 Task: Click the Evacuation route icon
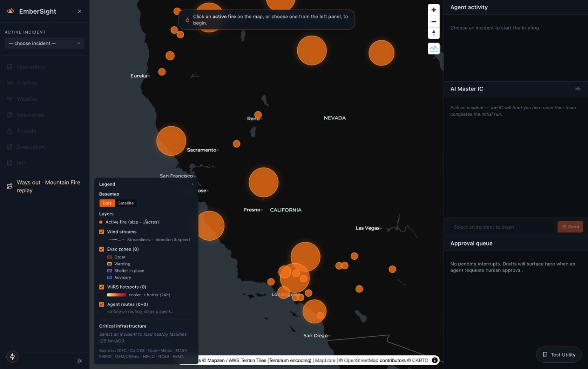pos(9,147)
